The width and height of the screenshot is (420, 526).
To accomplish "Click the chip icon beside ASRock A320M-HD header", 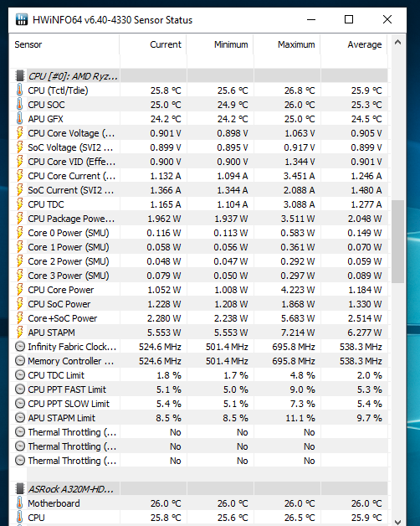I will [20, 489].
